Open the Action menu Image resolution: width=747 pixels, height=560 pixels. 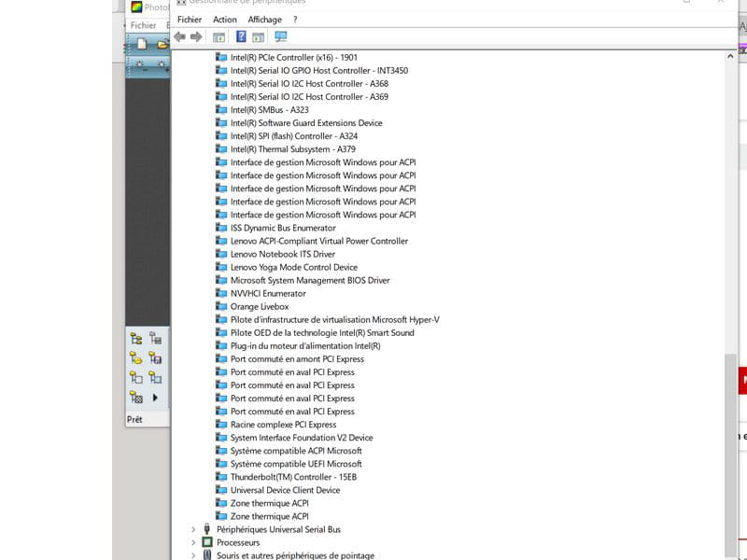[224, 20]
